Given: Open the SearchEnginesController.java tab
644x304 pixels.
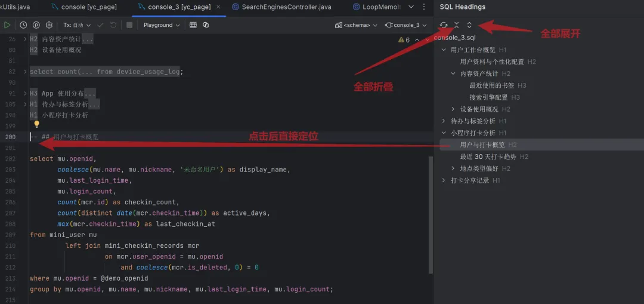Looking at the screenshot, I should pos(281,7).
